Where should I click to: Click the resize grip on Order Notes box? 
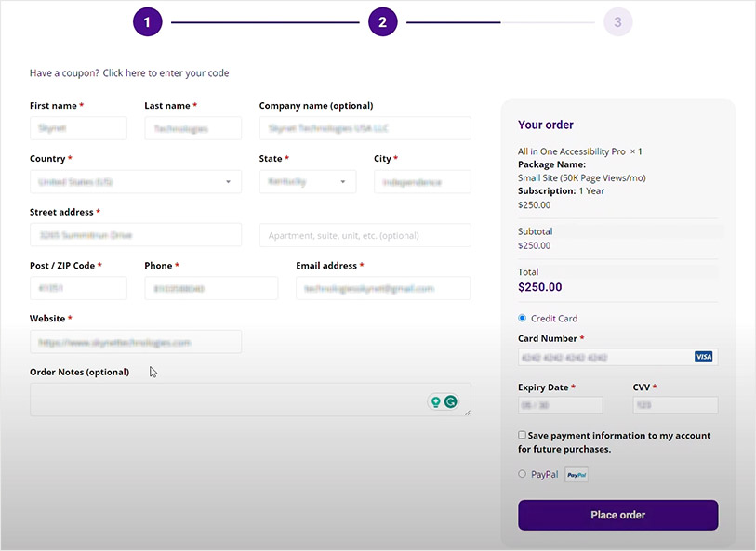pyautogui.click(x=468, y=413)
